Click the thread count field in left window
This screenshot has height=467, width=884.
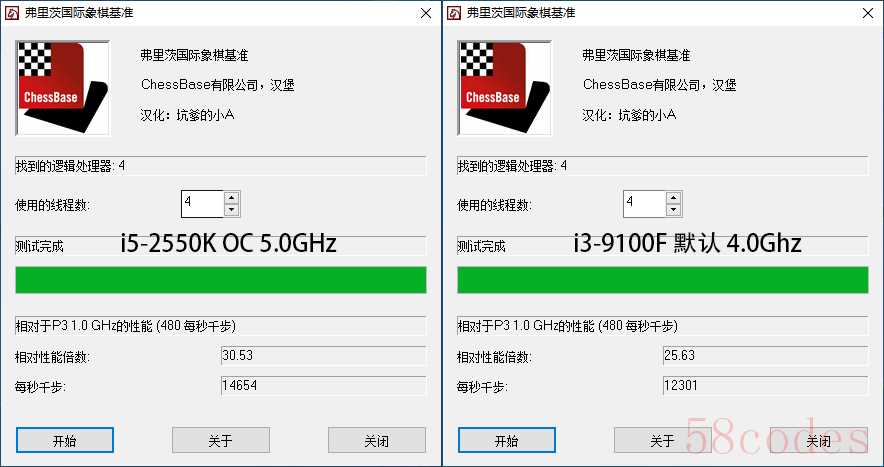coord(202,204)
